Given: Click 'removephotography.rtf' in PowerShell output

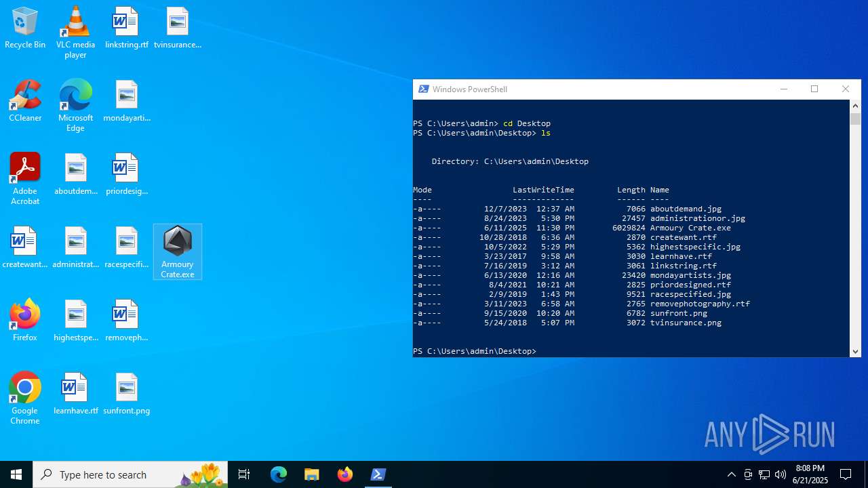Looking at the screenshot, I should click(700, 304).
